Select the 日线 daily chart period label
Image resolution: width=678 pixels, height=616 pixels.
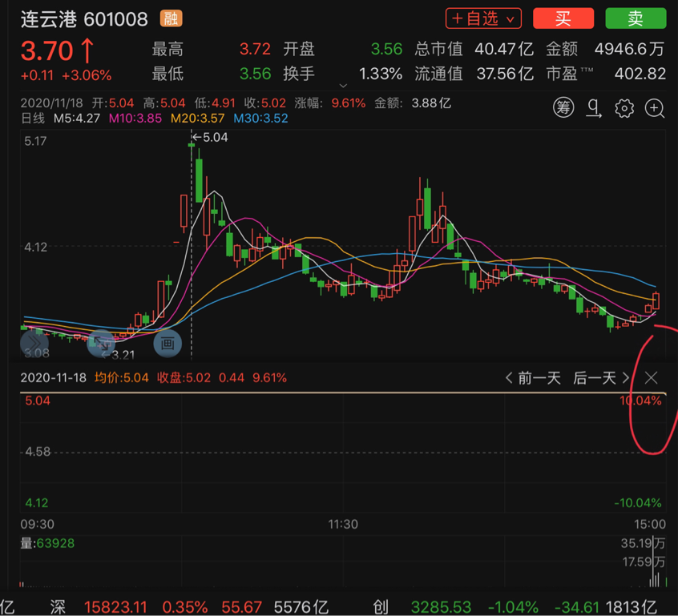point(33,119)
